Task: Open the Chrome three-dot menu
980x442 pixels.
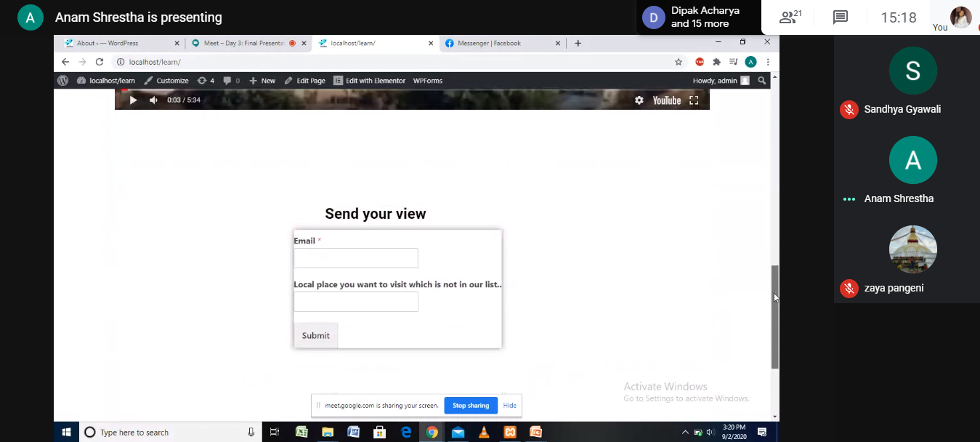Action: point(768,62)
